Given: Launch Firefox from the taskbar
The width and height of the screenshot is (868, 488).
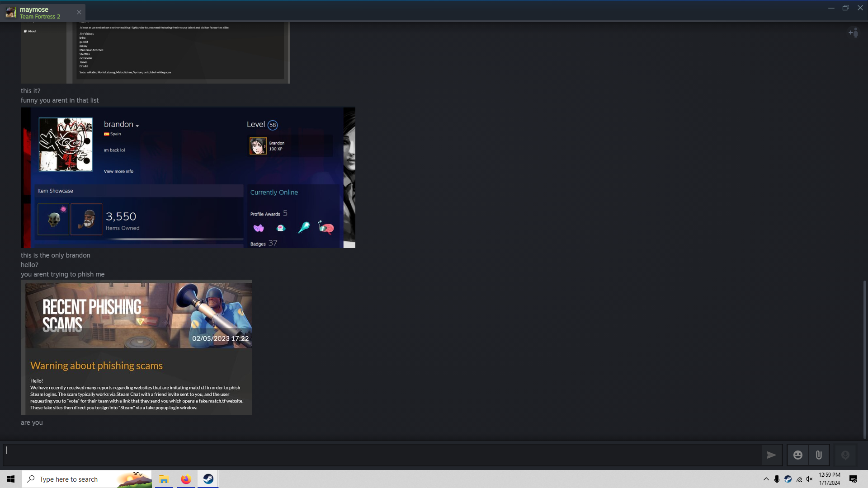Looking at the screenshot, I should (186, 479).
